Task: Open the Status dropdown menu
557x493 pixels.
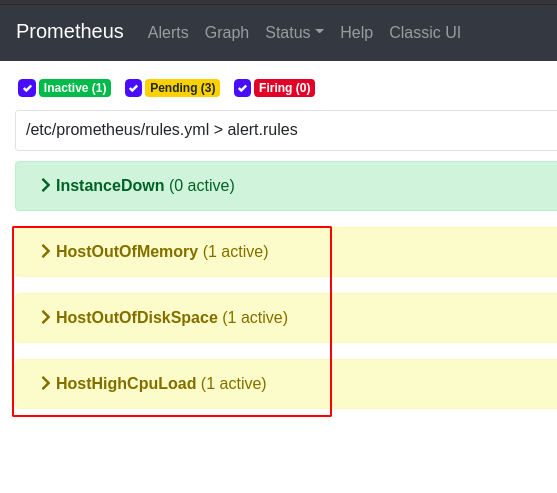Action: tap(294, 32)
